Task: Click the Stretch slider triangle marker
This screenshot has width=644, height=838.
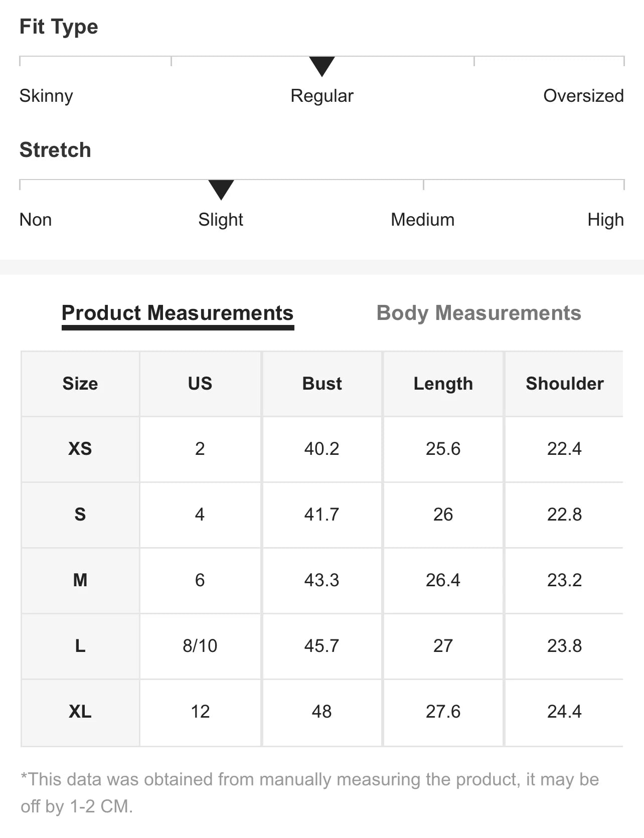Action: [221, 190]
